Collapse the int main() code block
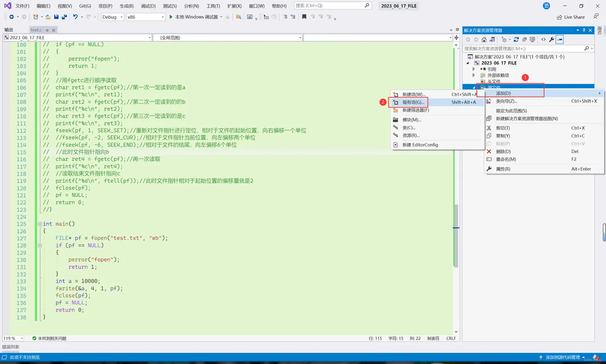 (x=40, y=224)
